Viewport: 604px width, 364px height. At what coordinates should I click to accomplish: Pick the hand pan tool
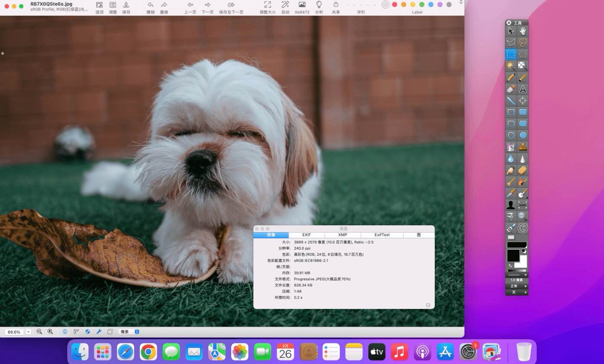click(523, 31)
